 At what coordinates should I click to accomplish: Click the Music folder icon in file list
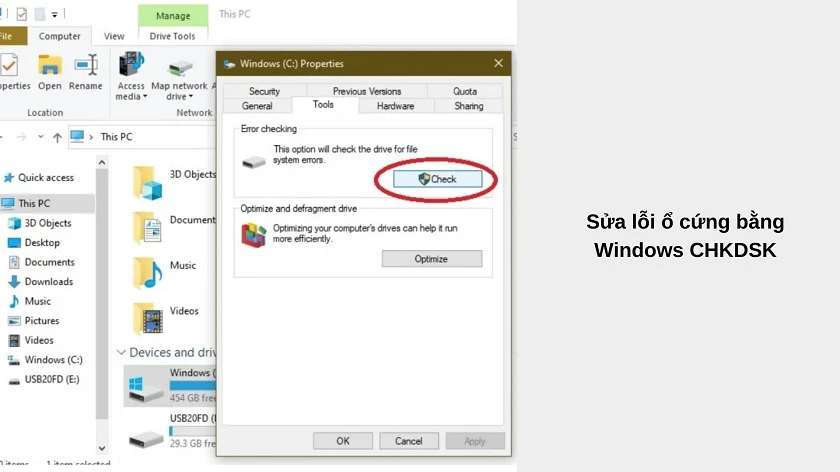[x=147, y=273]
